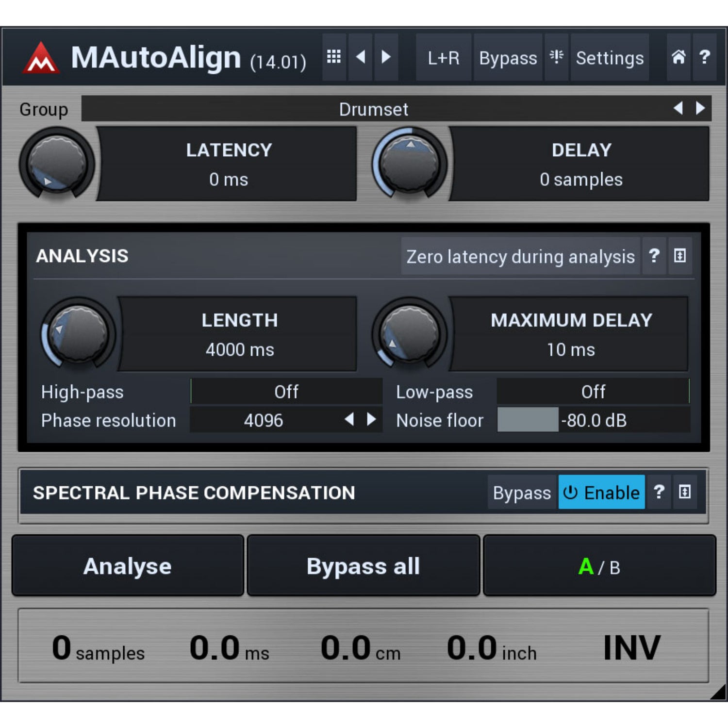The height and width of the screenshot is (728, 728).
Task: Click the Low-pass Off slider
Action: coord(593,391)
